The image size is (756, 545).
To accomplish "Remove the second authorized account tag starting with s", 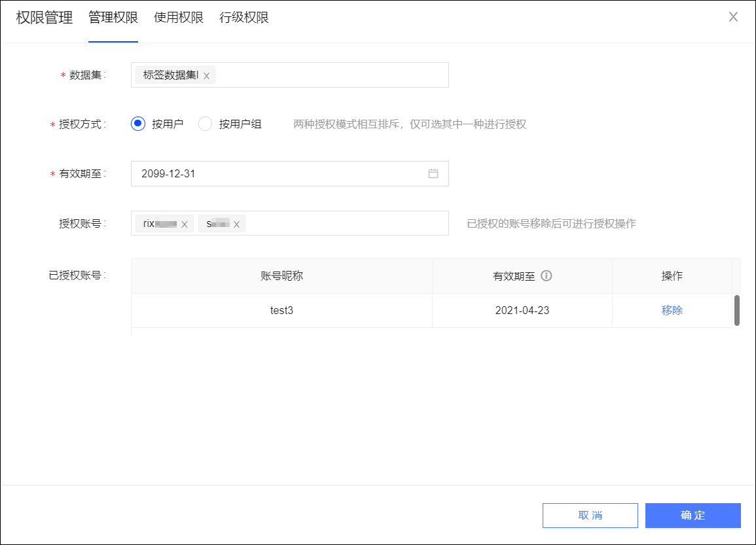I will (236, 224).
